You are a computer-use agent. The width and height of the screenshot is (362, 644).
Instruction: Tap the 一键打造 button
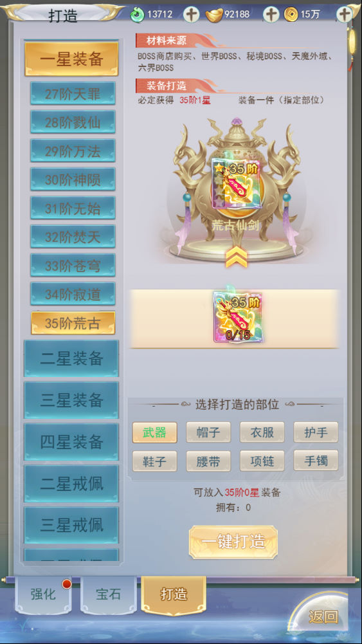coord(233,542)
